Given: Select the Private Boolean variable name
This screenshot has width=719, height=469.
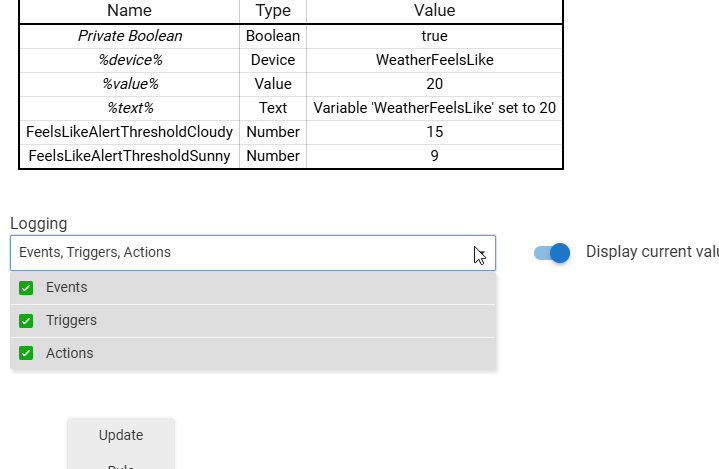Looking at the screenshot, I should coord(130,36).
